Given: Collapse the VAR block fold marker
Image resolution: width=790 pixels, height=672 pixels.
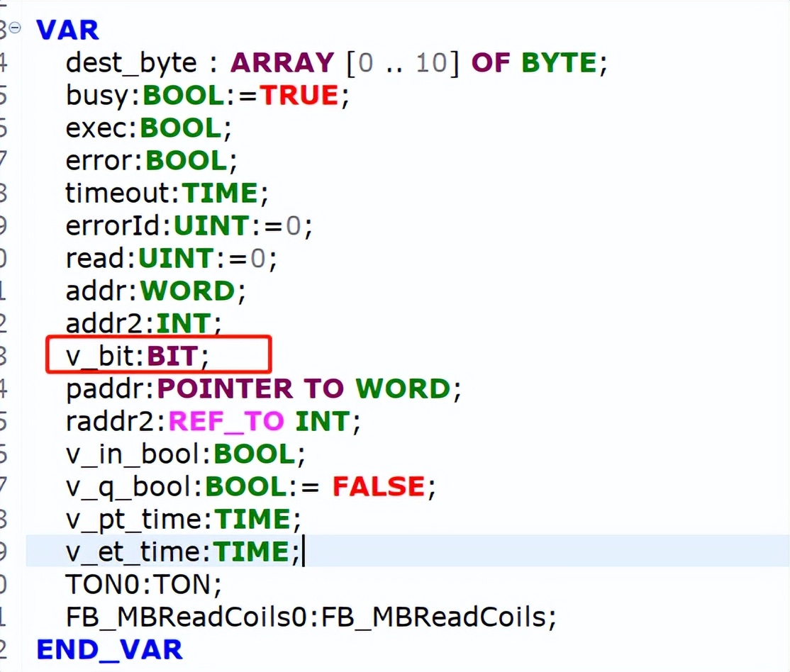Looking at the screenshot, I should click(15, 28).
